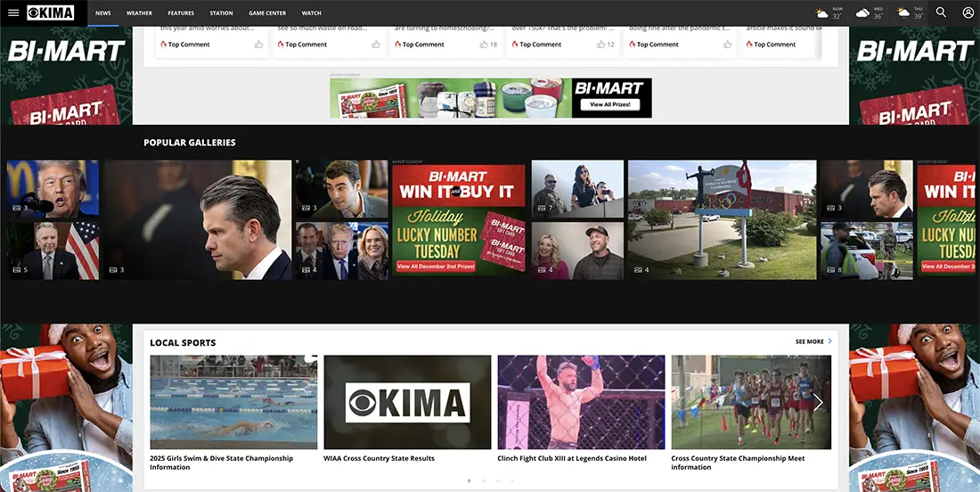
Task: Open the KIMA logo sports thumbnail
Action: [407, 402]
